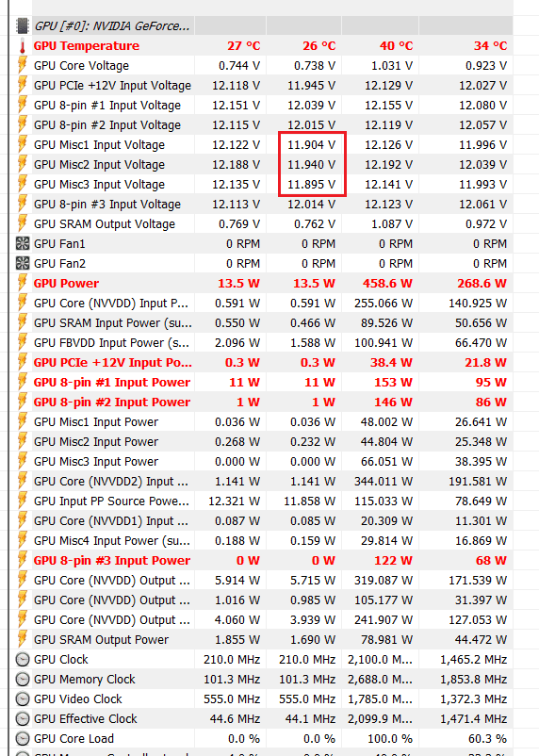Image resolution: width=539 pixels, height=756 pixels.
Task: Click the lightning icon beside GPU 8-pin #1 Input Power
Action: (23, 382)
